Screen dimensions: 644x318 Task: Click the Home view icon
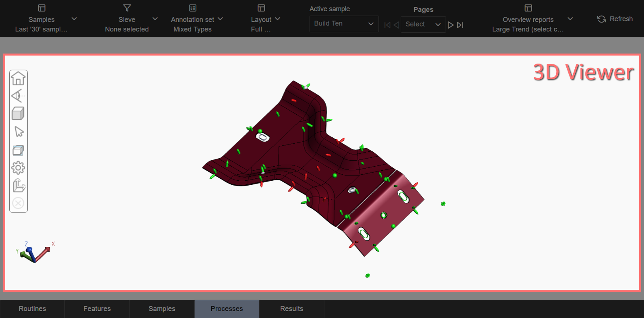pos(18,78)
